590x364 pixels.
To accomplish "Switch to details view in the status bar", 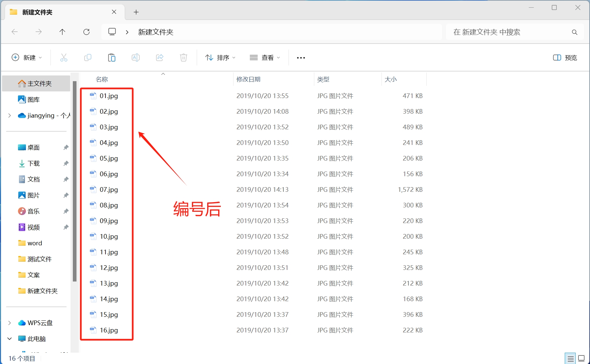I will tap(571, 358).
